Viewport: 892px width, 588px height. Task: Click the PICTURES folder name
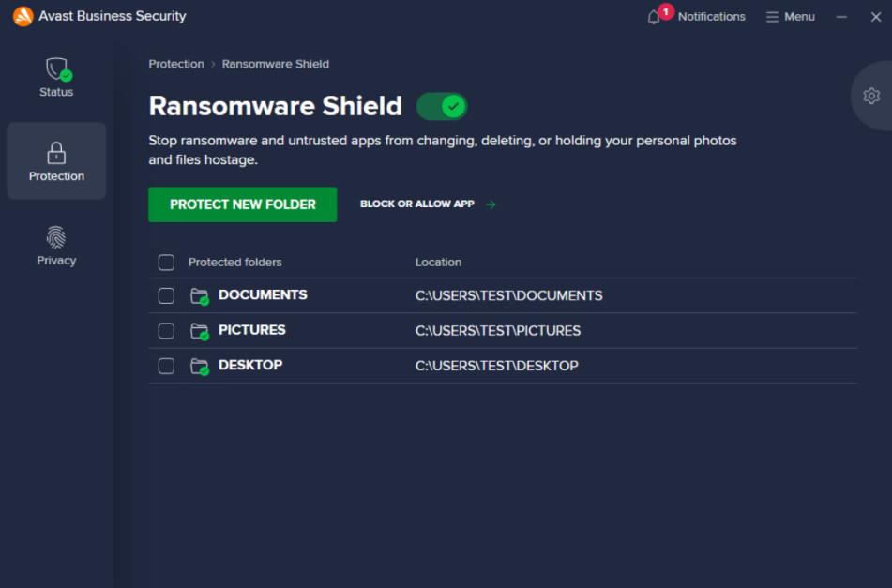252,330
